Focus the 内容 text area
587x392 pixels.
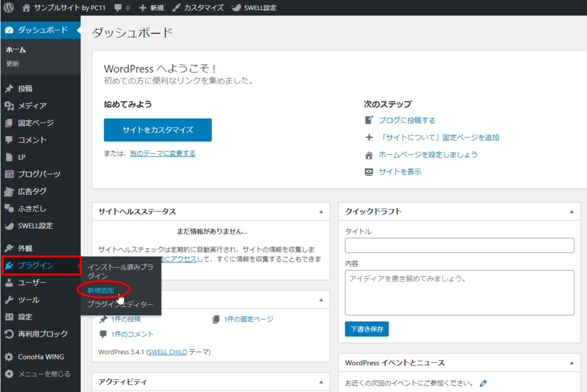pyautogui.click(x=459, y=293)
